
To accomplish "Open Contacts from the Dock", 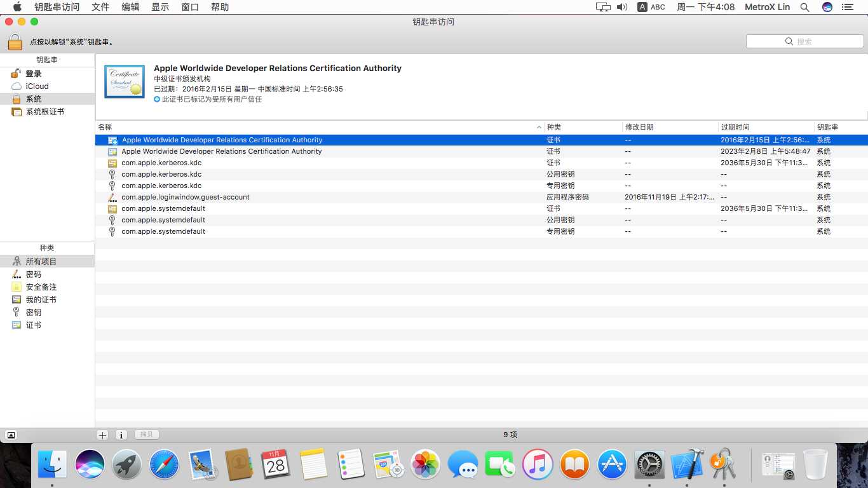I will [x=240, y=465].
